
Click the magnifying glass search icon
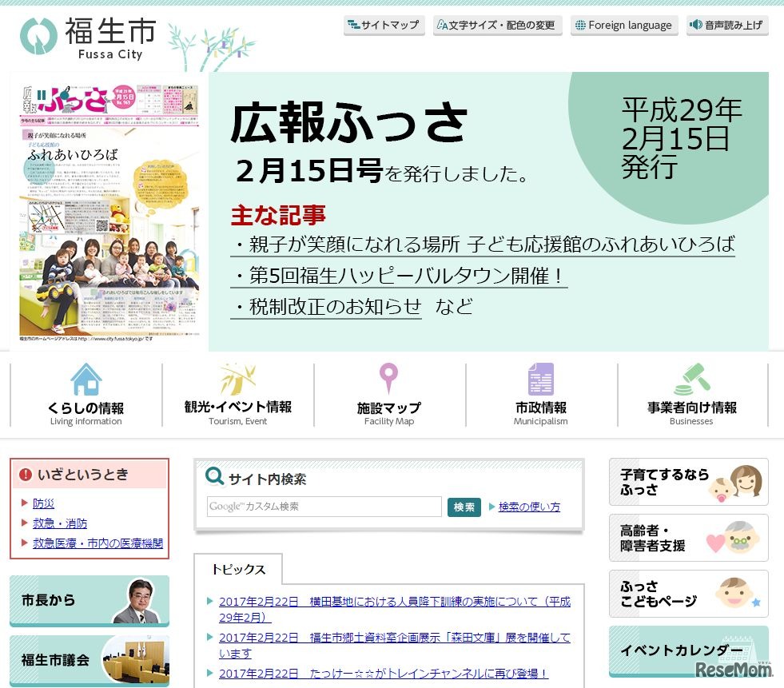213,477
